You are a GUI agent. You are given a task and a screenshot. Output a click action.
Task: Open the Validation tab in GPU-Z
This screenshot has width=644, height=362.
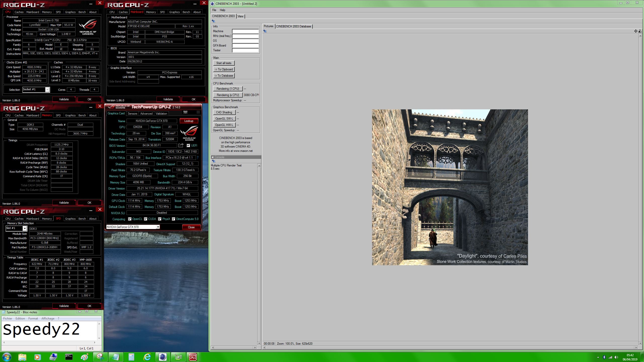161,114
